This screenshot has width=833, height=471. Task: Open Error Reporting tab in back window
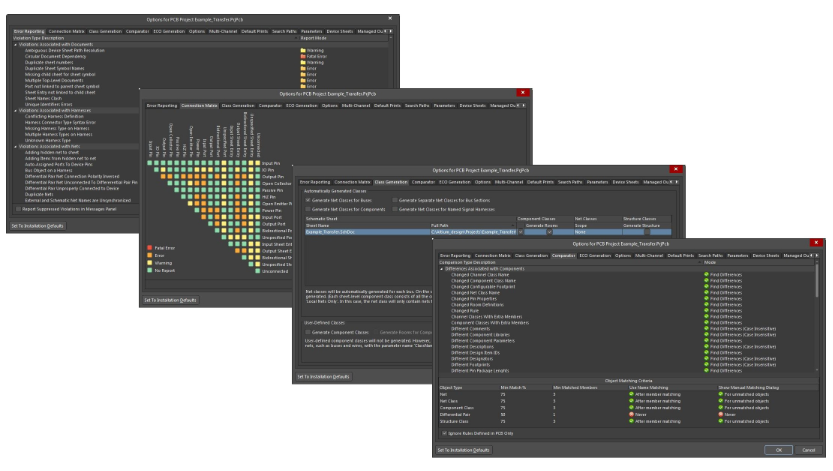coord(29,31)
